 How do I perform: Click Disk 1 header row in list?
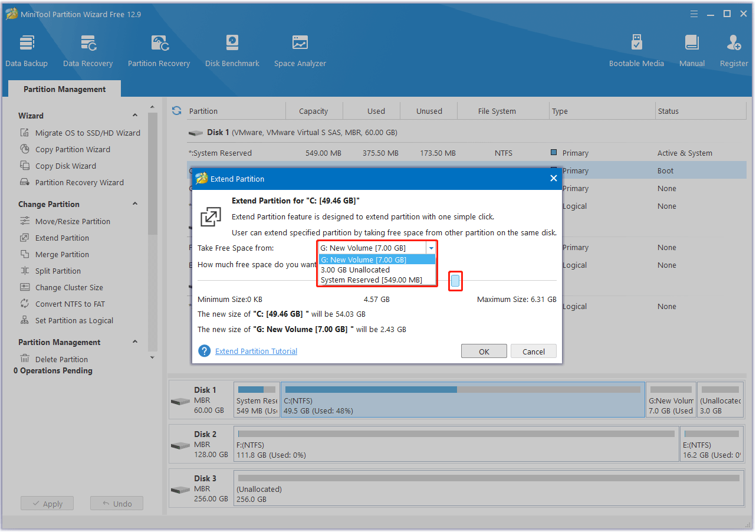tap(466, 132)
